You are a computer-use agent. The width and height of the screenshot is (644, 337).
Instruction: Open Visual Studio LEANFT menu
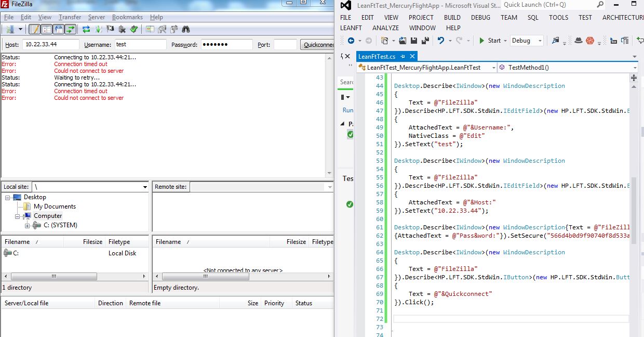(351, 28)
